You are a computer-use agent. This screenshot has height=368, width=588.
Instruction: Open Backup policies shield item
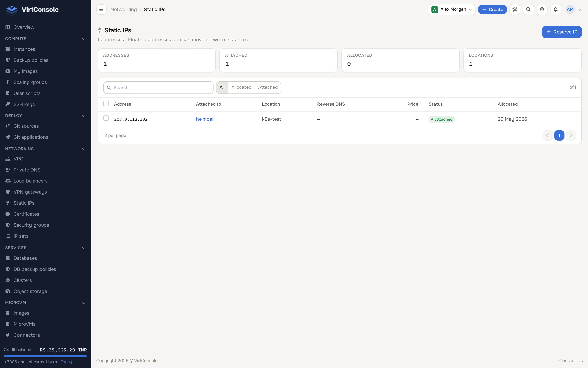45,60
